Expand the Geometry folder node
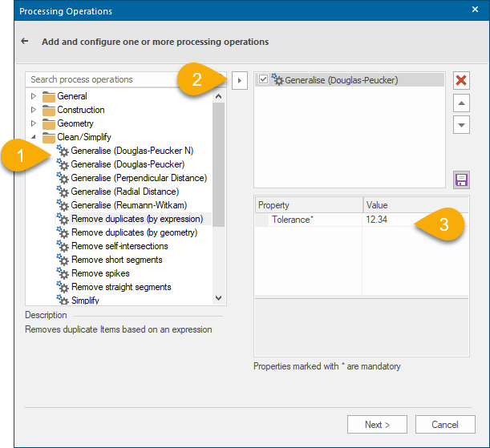 tap(33, 123)
